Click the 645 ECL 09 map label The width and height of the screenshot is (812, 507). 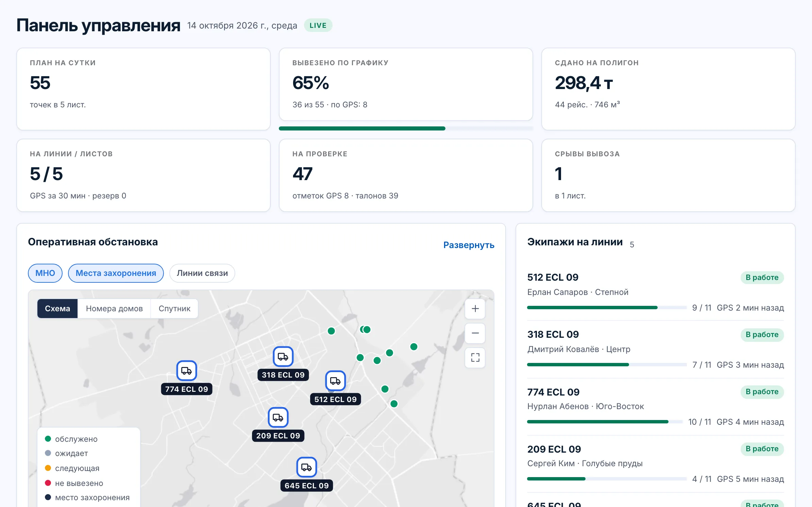(306, 486)
